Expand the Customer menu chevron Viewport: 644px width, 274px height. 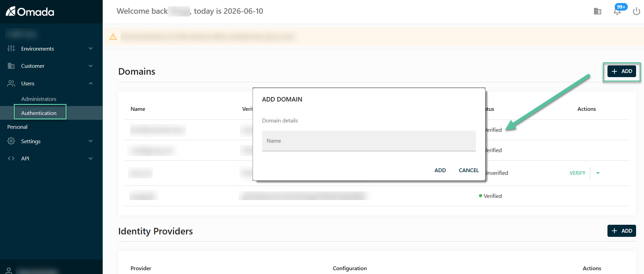click(x=91, y=66)
